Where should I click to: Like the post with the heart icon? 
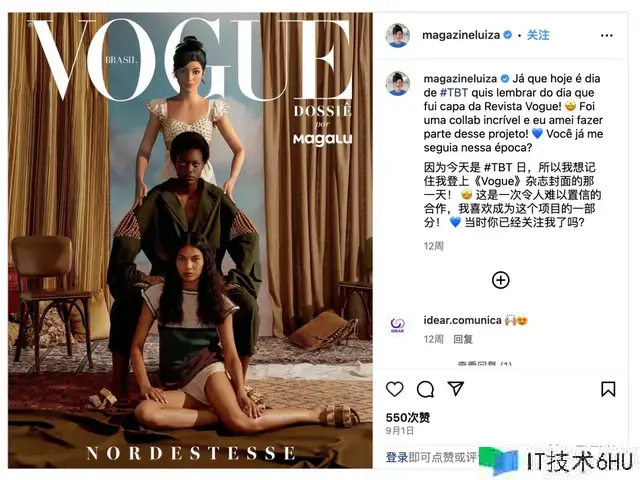tap(394, 389)
